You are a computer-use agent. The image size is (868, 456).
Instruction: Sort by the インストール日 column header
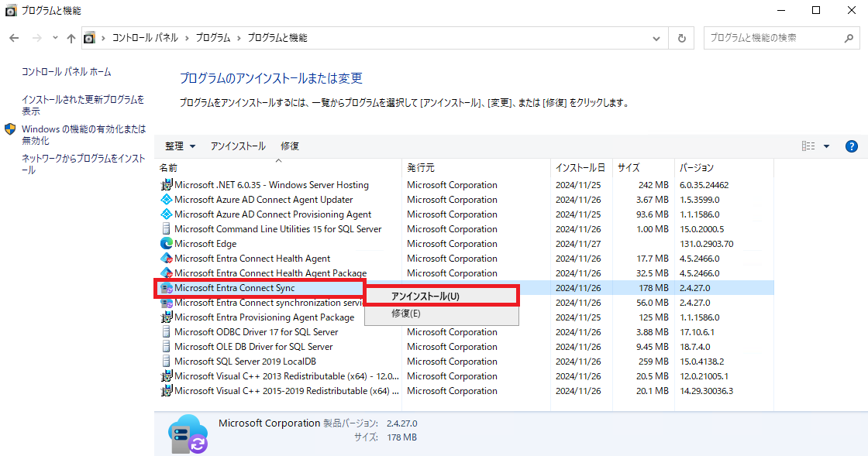click(x=581, y=167)
